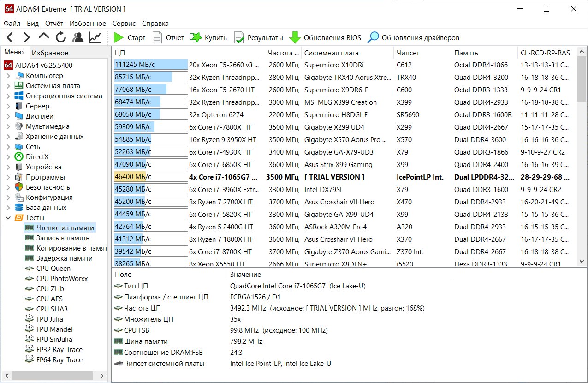Expand the Системная плата tree node
This screenshot has height=383, width=588.
[8, 86]
